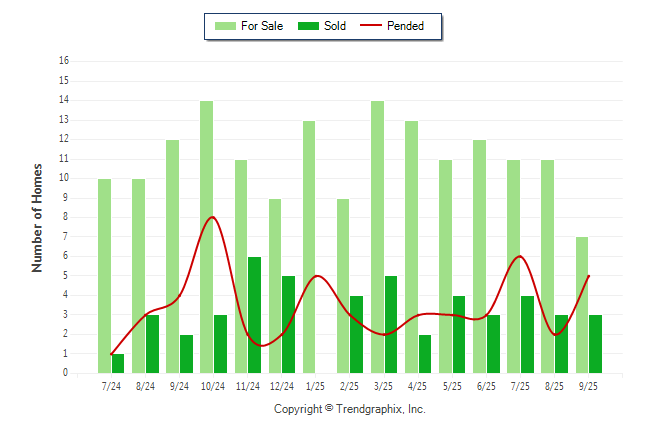The width and height of the screenshot is (646, 434).
Task: Click the Pended line peak at 7/25
Action: click(518, 256)
